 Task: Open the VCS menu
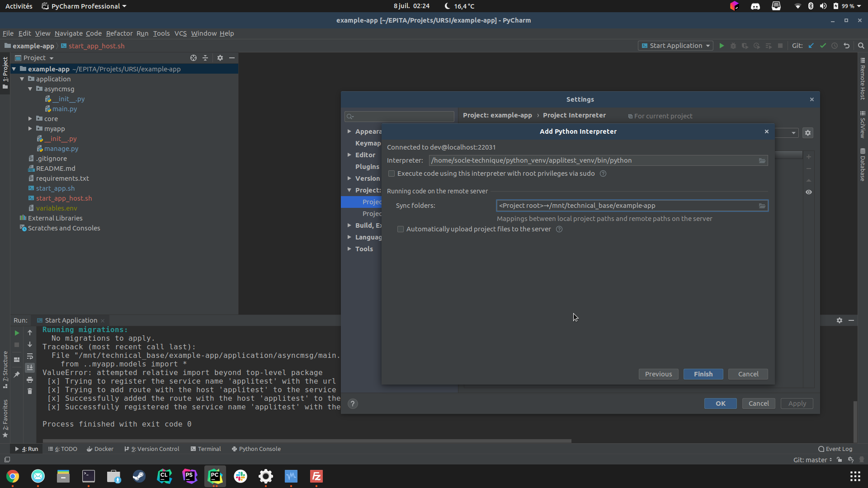click(x=180, y=33)
